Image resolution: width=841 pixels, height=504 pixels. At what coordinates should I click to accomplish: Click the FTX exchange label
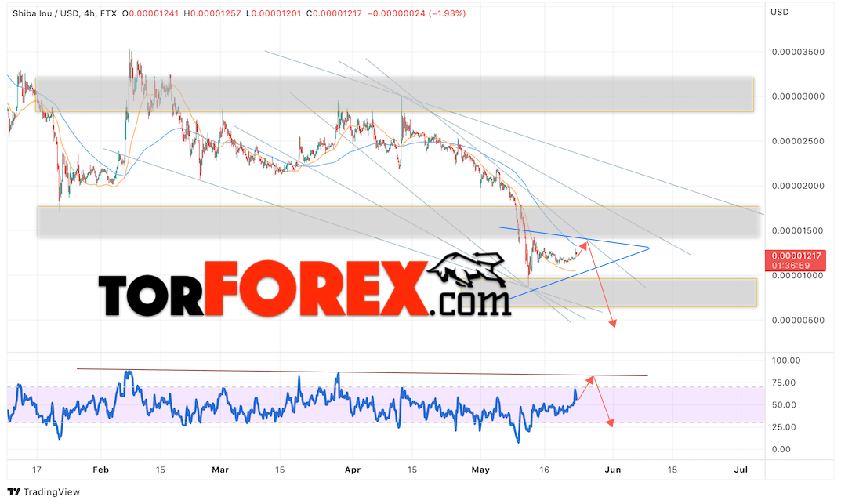click(108, 13)
